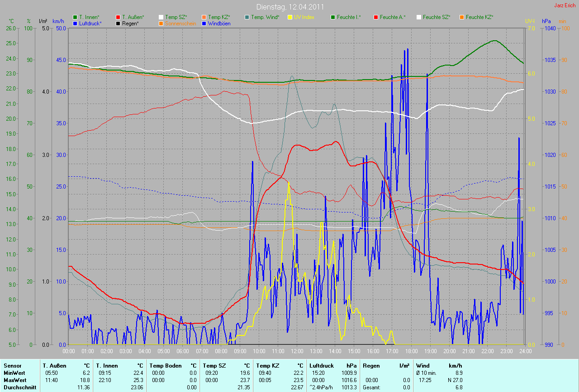Click the red Feuchte A. legend square
Image resolution: width=579 pixels, height=392 pixels.
pyautogui.click(x=376, y=17)
